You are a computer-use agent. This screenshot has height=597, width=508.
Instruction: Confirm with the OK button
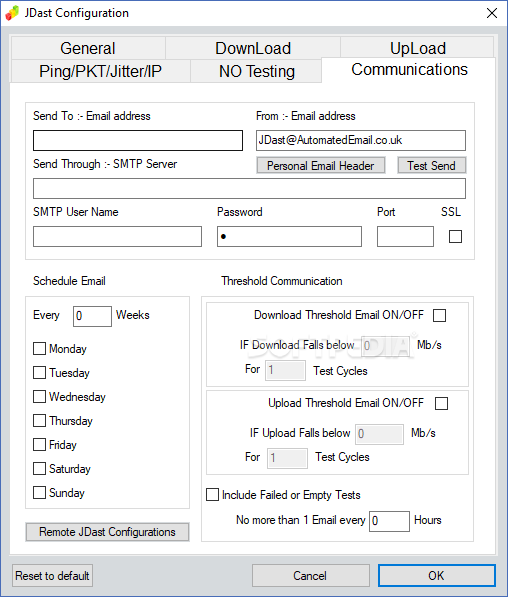436,576
